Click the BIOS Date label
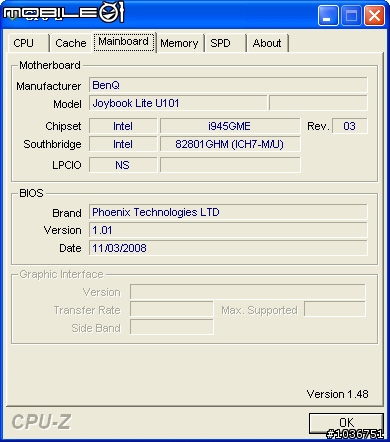 tap(70, 248)
